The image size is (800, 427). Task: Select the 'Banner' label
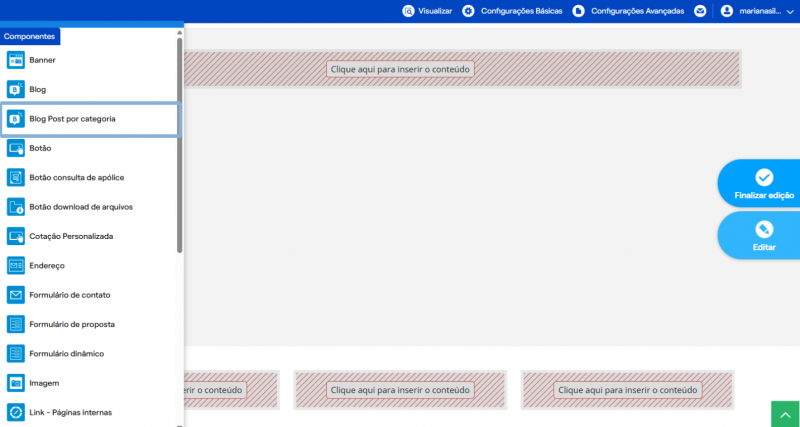point(42,60)
